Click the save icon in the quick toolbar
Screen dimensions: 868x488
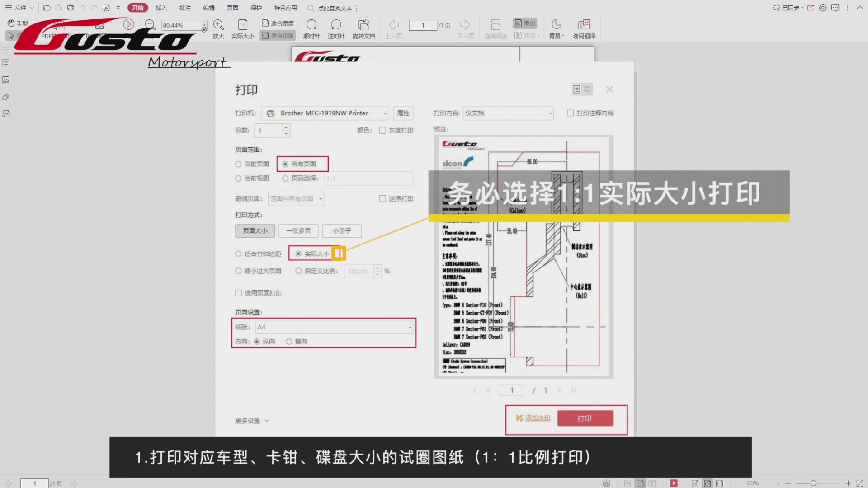coord(58,8)
